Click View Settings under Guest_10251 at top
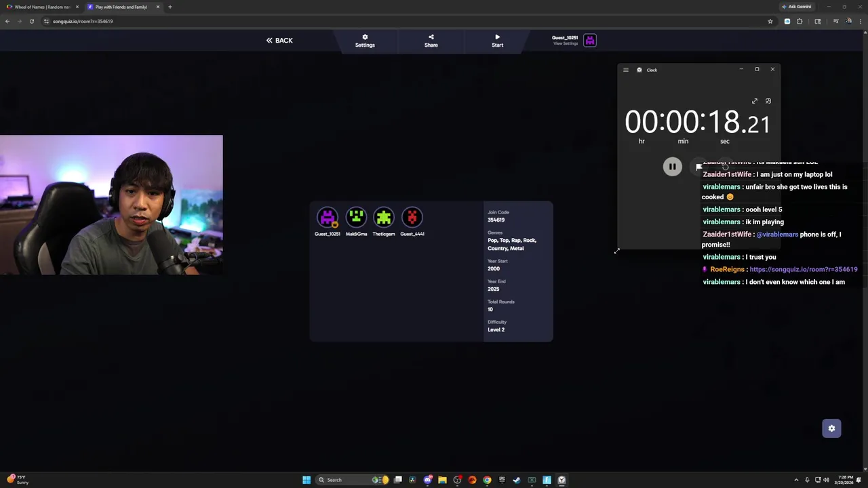 (566, 43)
